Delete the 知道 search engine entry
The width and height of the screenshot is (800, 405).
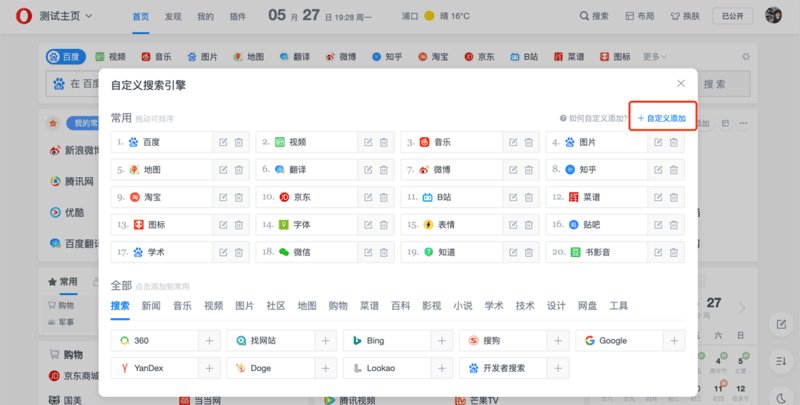point(529,252)
